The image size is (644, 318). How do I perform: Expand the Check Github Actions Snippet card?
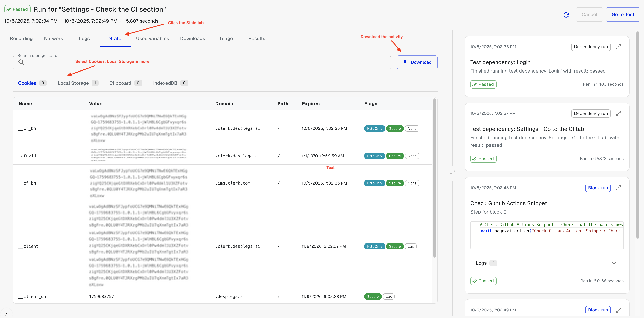[x=618, y=188]
